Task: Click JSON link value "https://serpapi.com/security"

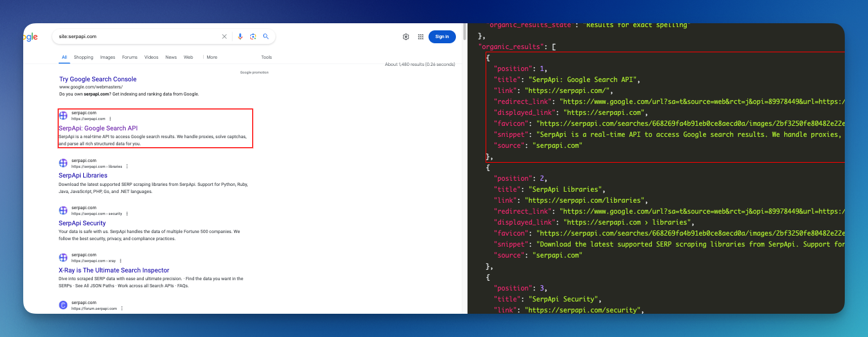Action: tap(584, 311)
